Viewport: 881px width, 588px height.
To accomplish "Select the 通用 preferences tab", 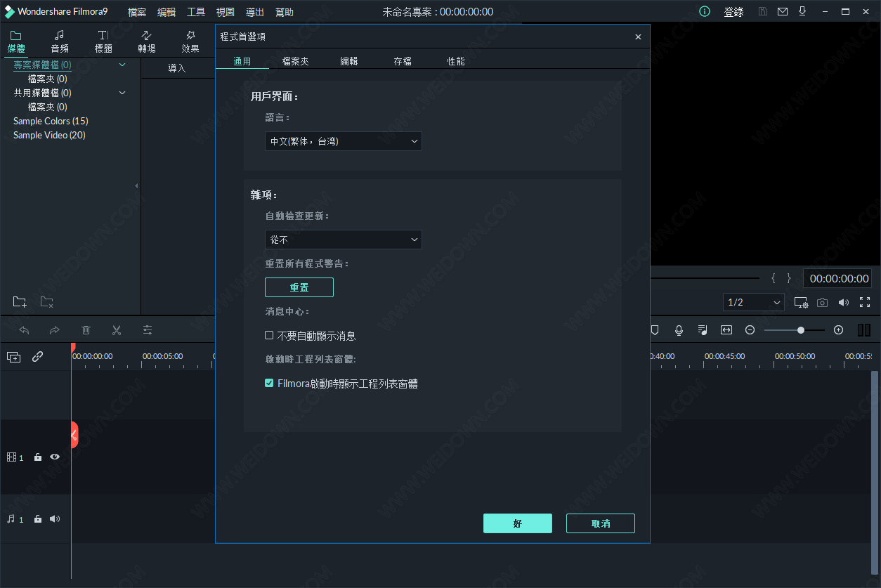I will click(x=242, y=61).
